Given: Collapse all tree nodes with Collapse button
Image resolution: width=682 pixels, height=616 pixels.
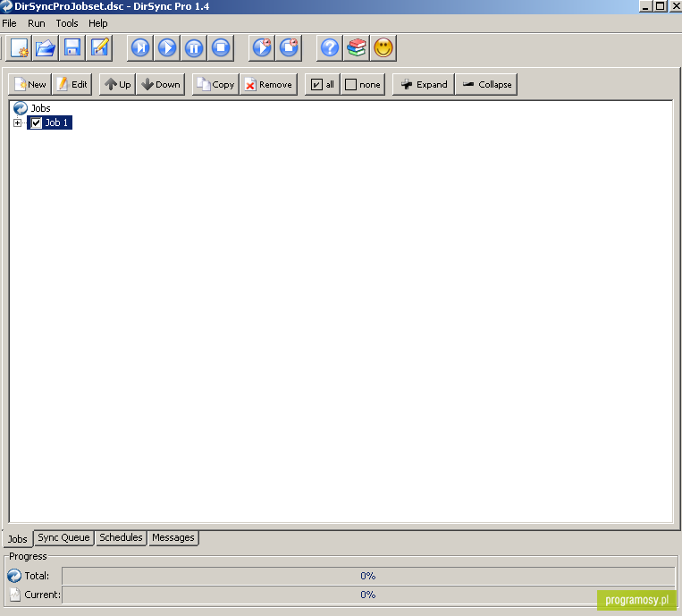Looking at the screenshot, I should coord(486,84).
